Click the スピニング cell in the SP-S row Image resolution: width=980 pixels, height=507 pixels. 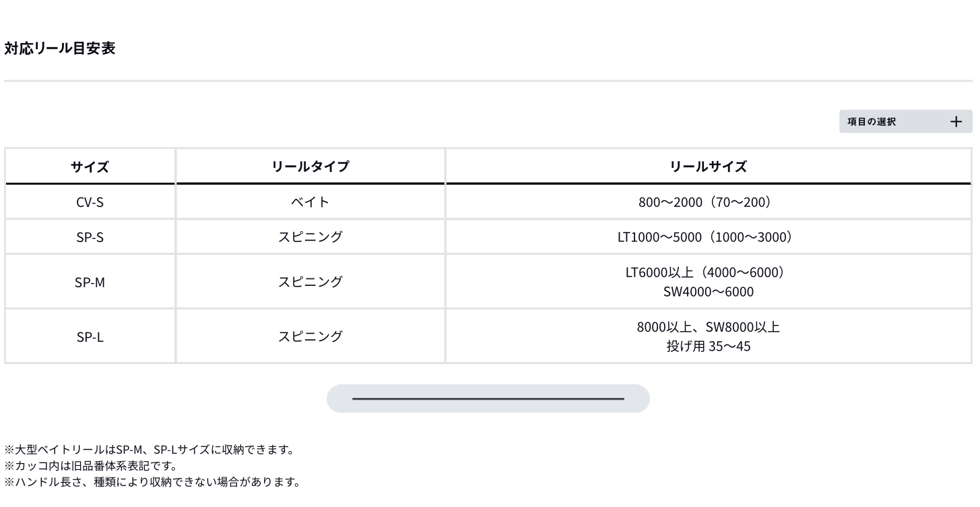click(310, 237)
